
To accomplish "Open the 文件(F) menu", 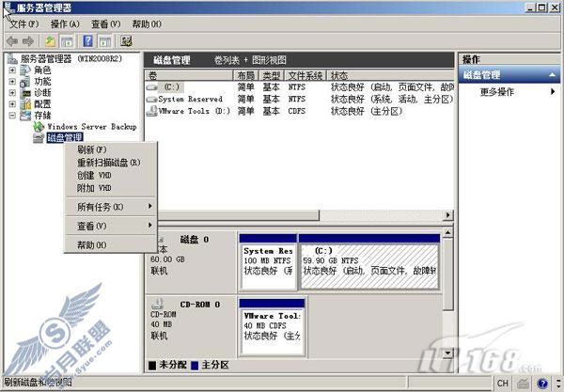I will click(23, 24).
